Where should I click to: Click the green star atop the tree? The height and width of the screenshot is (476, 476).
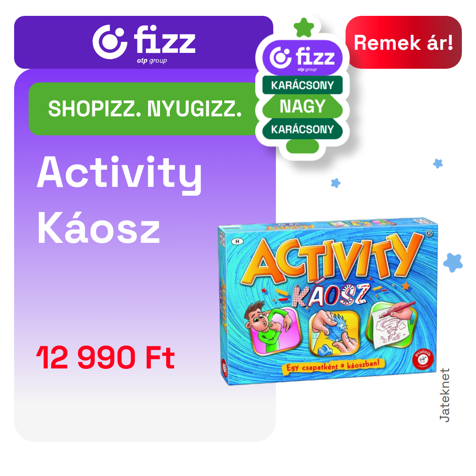coord(304,27)
